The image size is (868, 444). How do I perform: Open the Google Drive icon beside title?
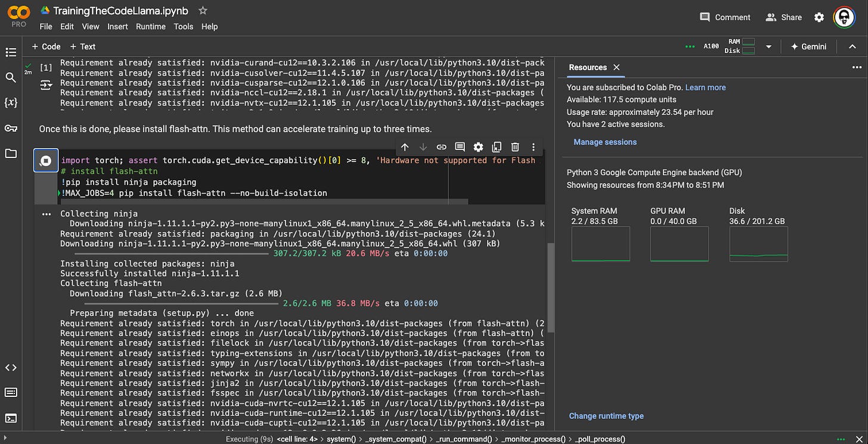[x=45, y=11]
